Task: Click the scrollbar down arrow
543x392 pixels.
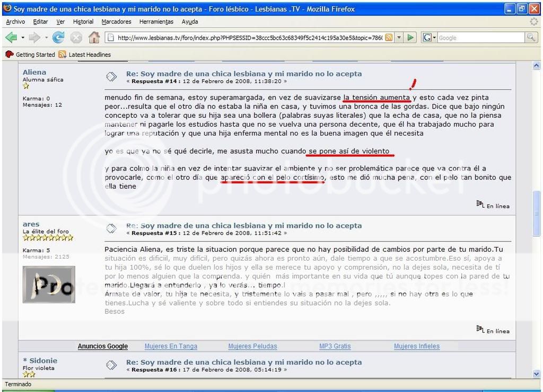Action: click(536, 373)
